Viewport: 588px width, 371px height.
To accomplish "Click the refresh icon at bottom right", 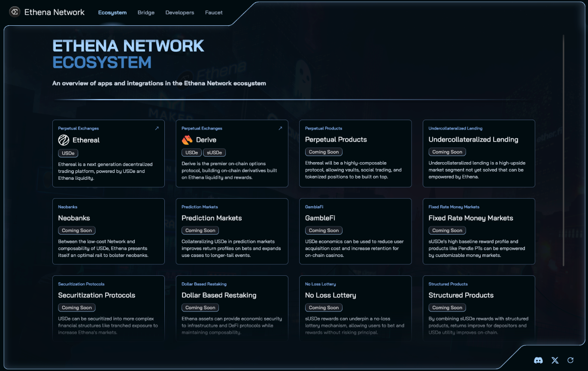I will (x=570, y=360).
